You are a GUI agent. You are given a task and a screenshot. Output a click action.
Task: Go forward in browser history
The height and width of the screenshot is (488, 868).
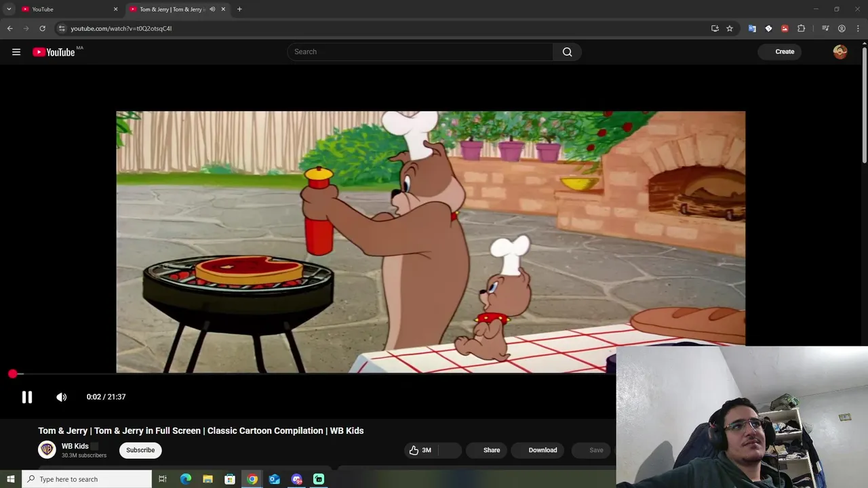(x=26, y=28)
